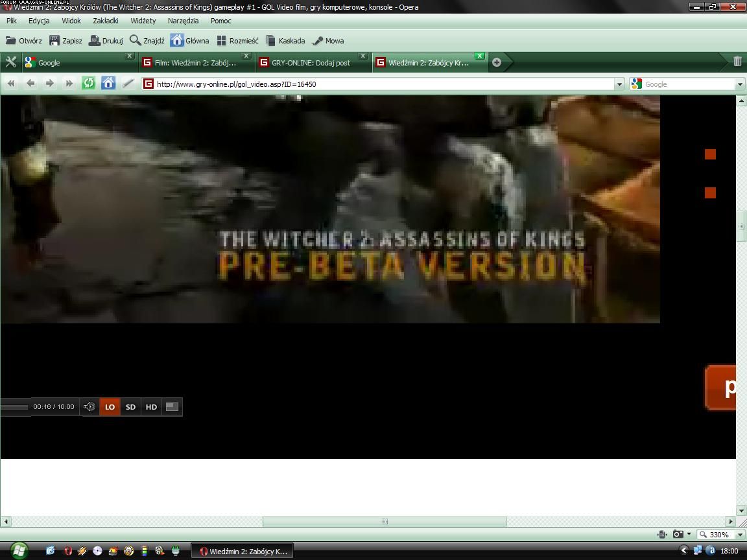747x560 pixels.
Task: Open the search engine dropdown arrow
Action: coord(740,84)
